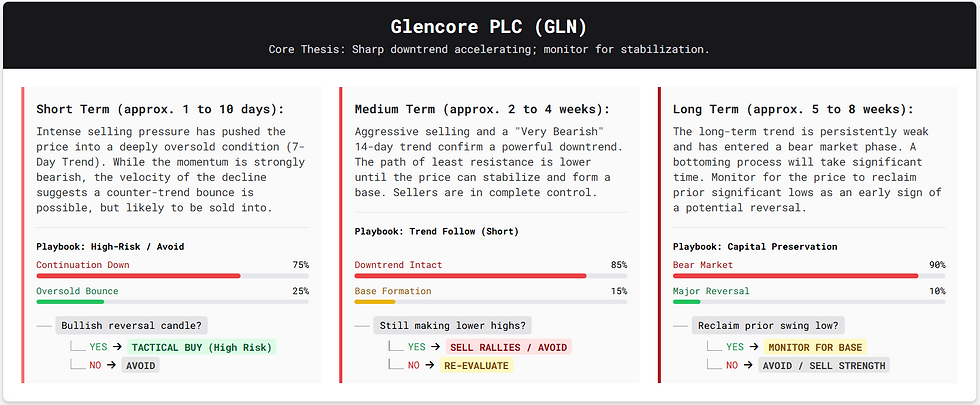Click the Base Formation label
This screenshot has width=980, height=405.
coord(392,291)
